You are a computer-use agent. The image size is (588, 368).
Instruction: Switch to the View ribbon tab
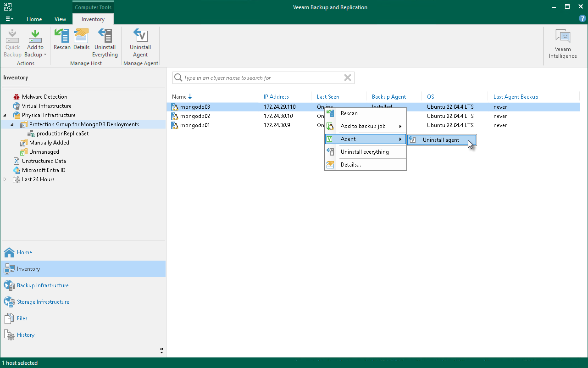61,19
